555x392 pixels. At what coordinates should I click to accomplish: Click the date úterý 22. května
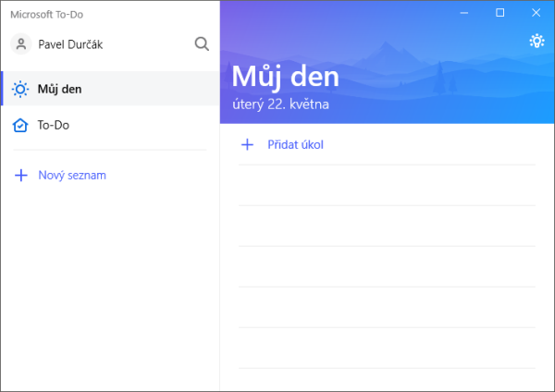(280, 104)
